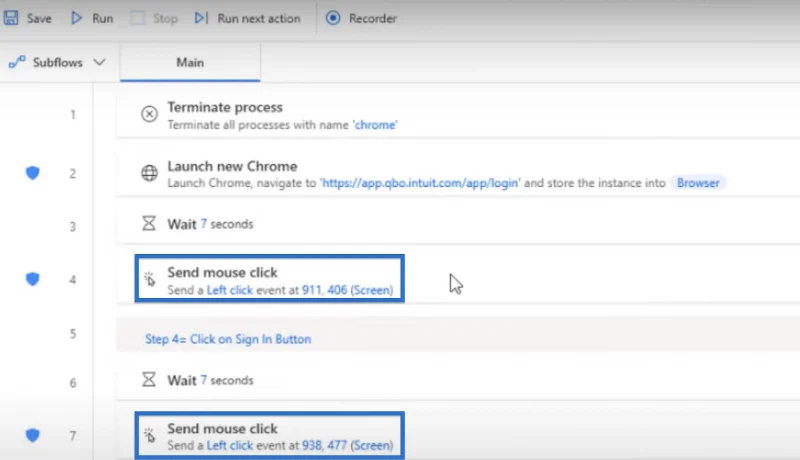Select the Wait text on step 6

pyautogui.click(x=182, y=380)
